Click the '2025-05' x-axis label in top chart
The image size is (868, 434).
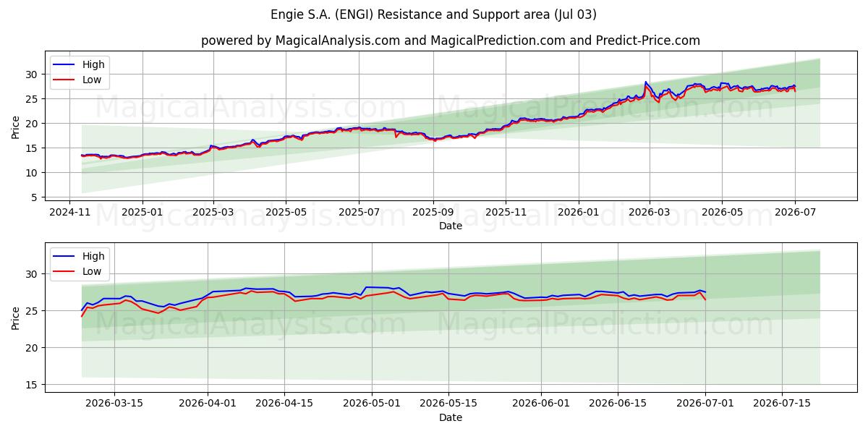pos(286,213)
